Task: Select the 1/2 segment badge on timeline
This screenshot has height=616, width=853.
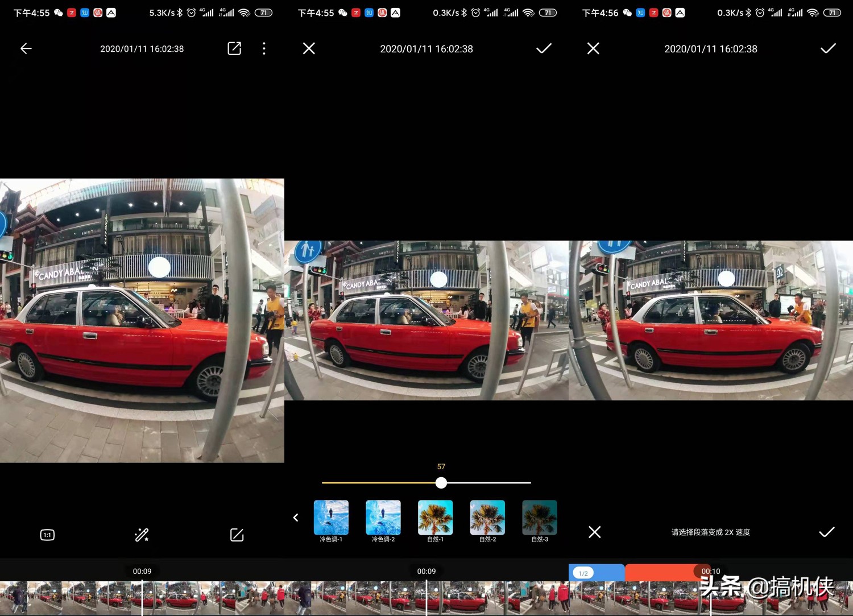Action: pyautogui.click(x=583, y=573)
